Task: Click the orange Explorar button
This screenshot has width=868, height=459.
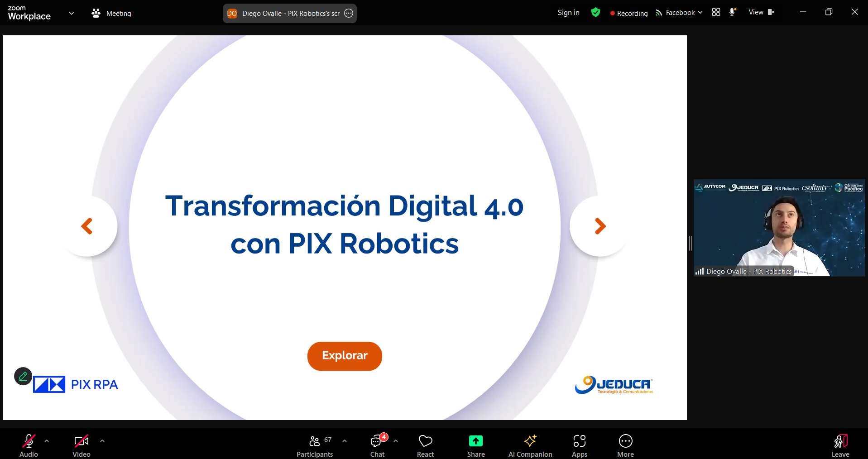Action: pos(345,356)
